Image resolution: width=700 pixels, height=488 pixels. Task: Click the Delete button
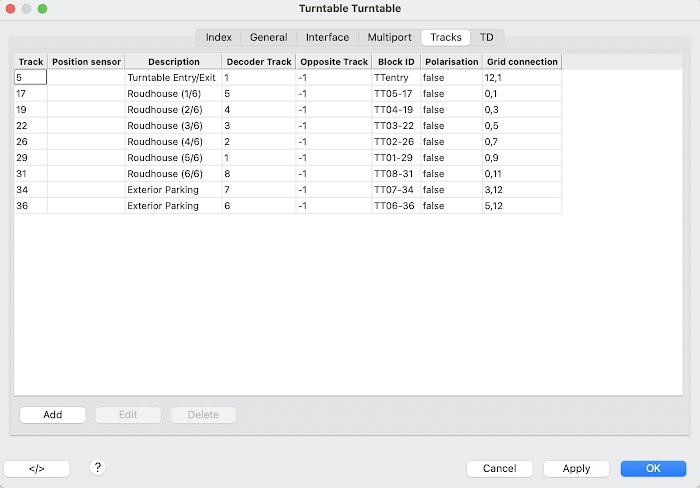(x=203, y=415)
